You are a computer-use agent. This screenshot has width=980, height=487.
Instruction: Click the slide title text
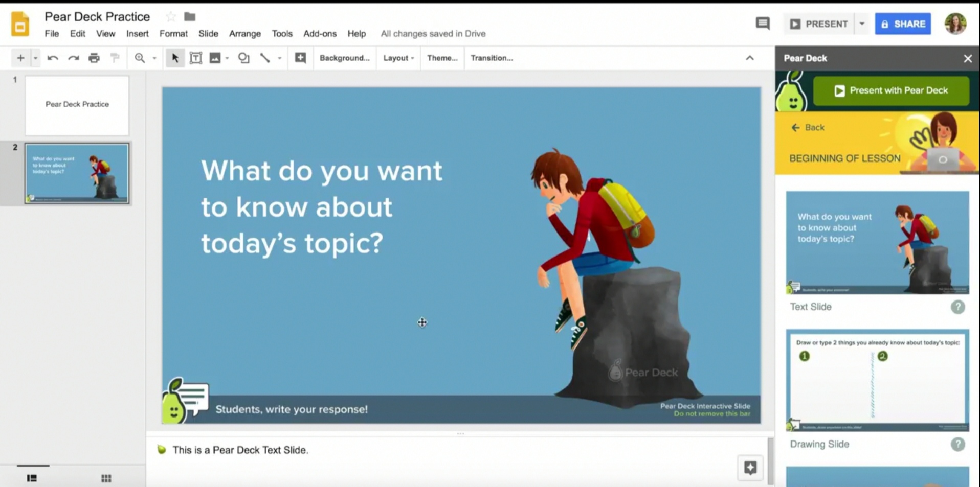click(321, 206)
